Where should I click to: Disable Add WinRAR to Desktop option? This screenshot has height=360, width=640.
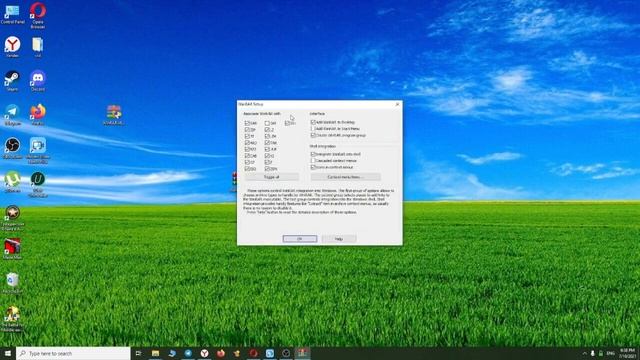(x=313, y=122)
